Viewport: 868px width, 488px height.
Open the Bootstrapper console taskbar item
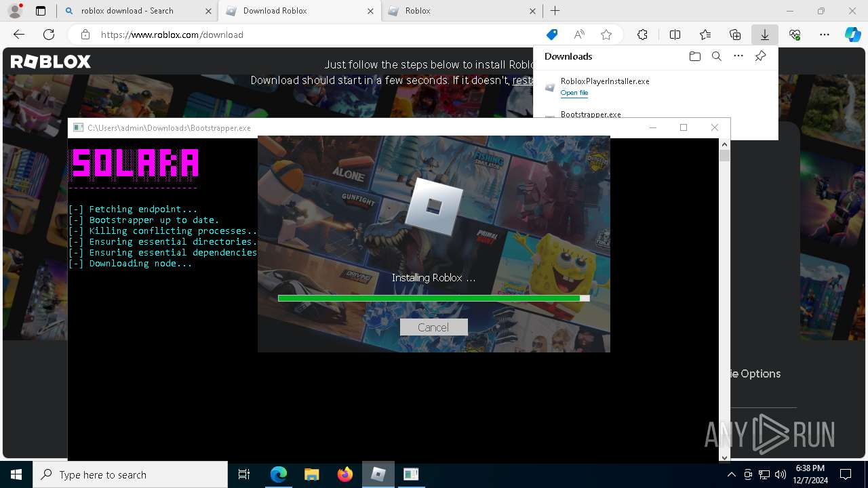pos(411,474)
